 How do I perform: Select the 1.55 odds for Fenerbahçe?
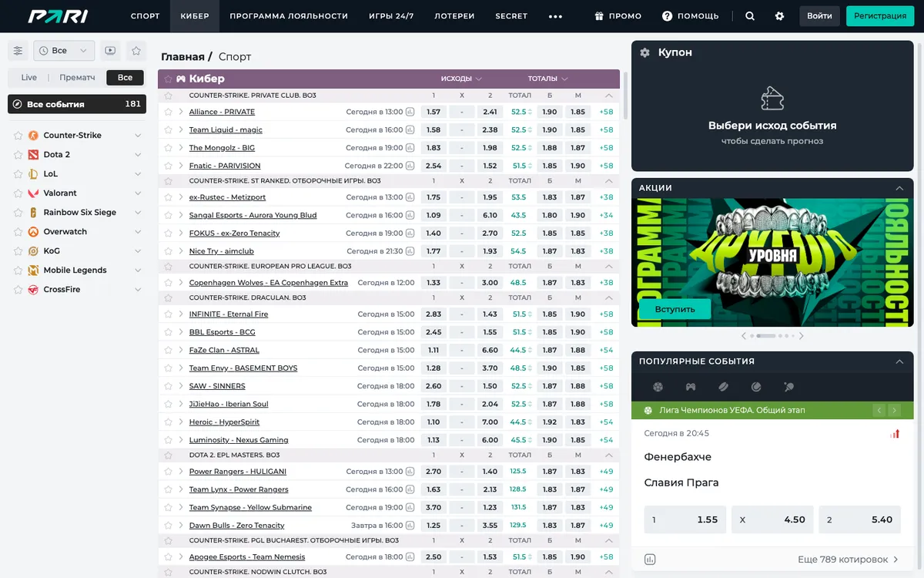point(685,519)
